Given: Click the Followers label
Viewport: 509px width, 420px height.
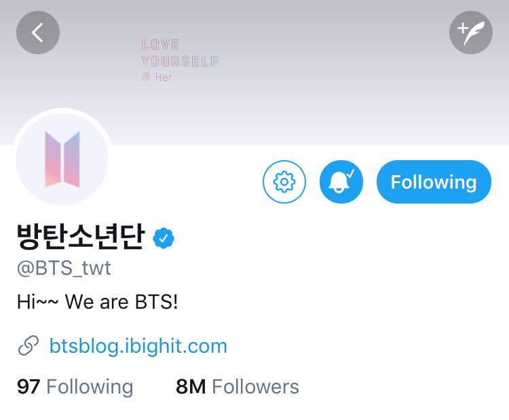Looking at the screenshot, I should click(255, 387).
